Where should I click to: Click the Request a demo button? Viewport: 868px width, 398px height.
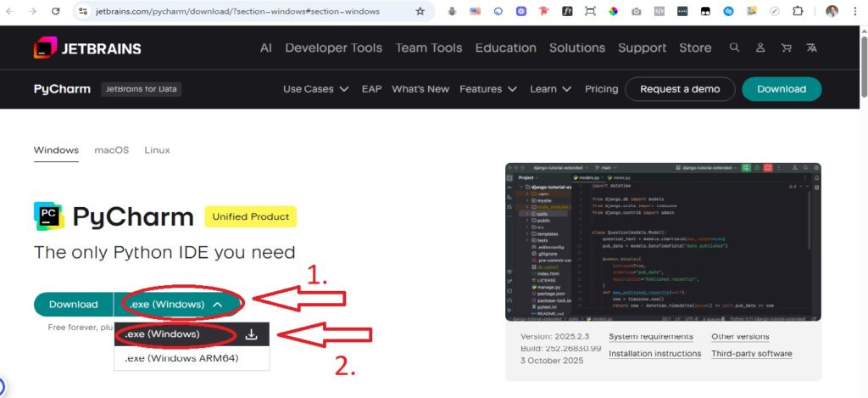pyautogui.click(x=679, y=89)
